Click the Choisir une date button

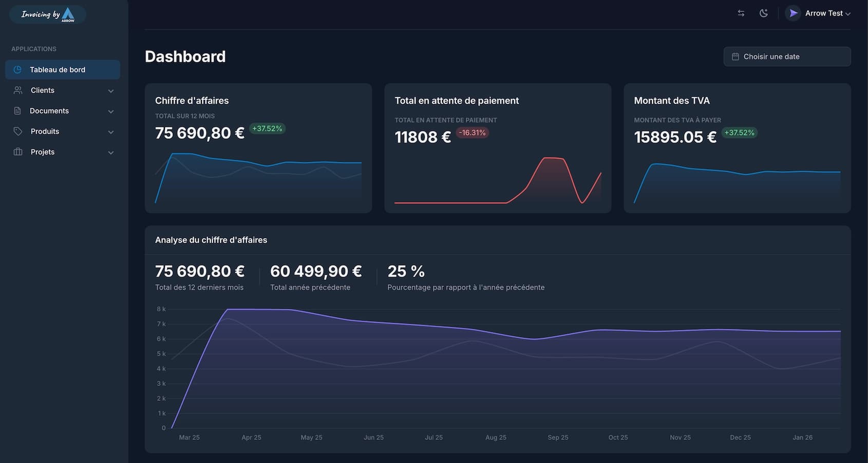pos(787,57)
